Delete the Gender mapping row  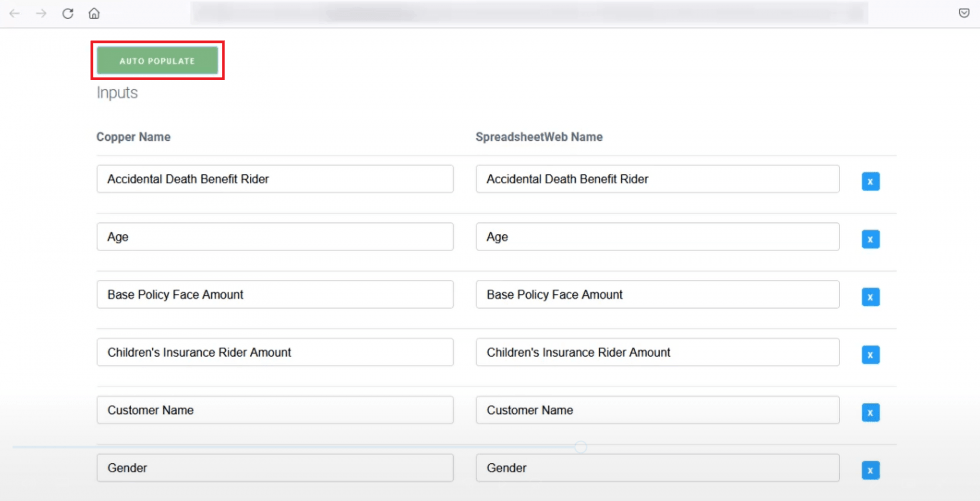870,470
